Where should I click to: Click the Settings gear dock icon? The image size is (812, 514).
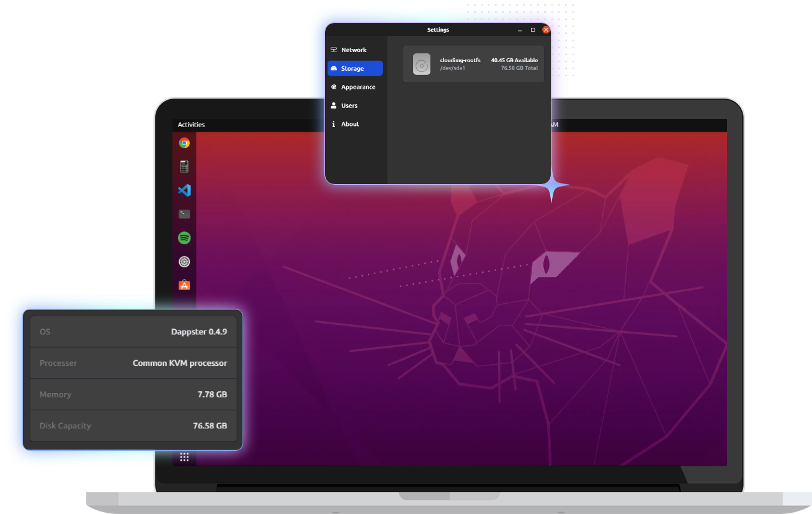[184, 262]
